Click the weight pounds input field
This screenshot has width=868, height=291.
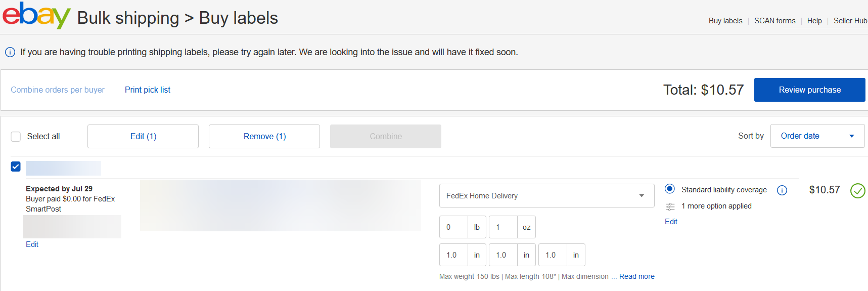tap(453, 227)
